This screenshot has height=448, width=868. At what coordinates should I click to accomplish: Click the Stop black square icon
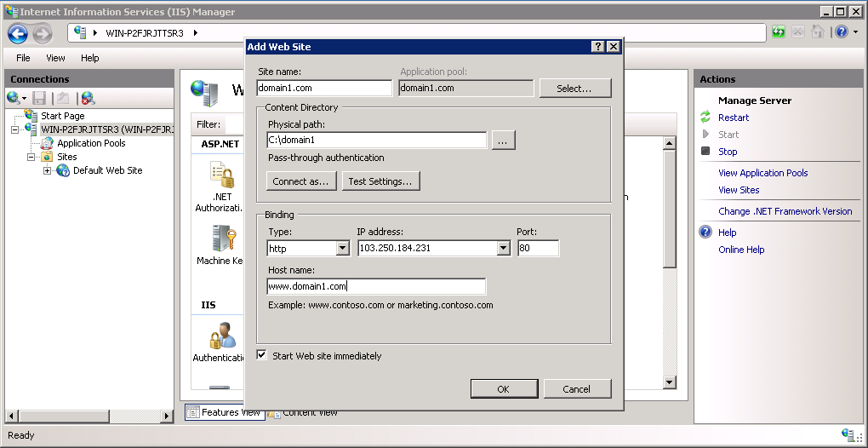coord(705,151)
